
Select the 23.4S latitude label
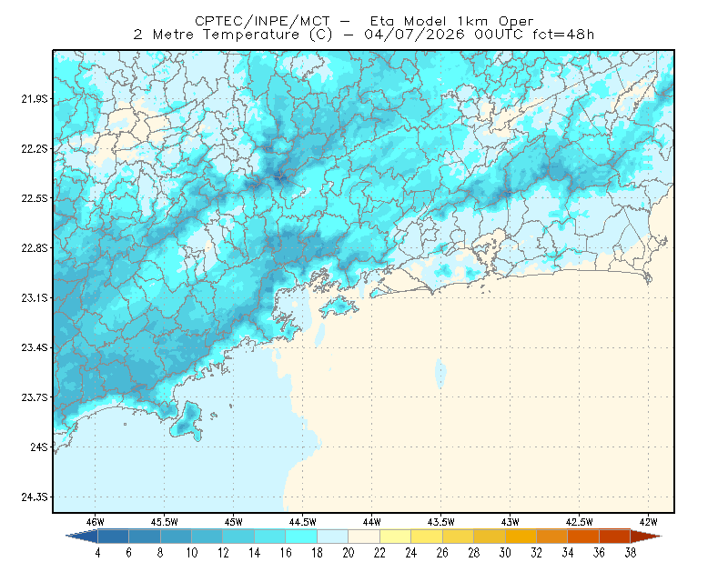(35, 347)
